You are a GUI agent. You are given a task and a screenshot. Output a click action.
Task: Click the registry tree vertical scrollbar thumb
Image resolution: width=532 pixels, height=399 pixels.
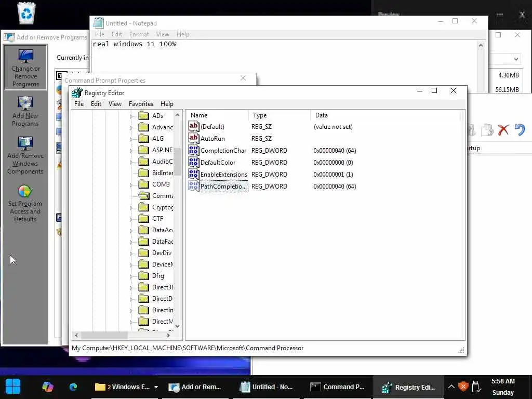click(177, 162)
